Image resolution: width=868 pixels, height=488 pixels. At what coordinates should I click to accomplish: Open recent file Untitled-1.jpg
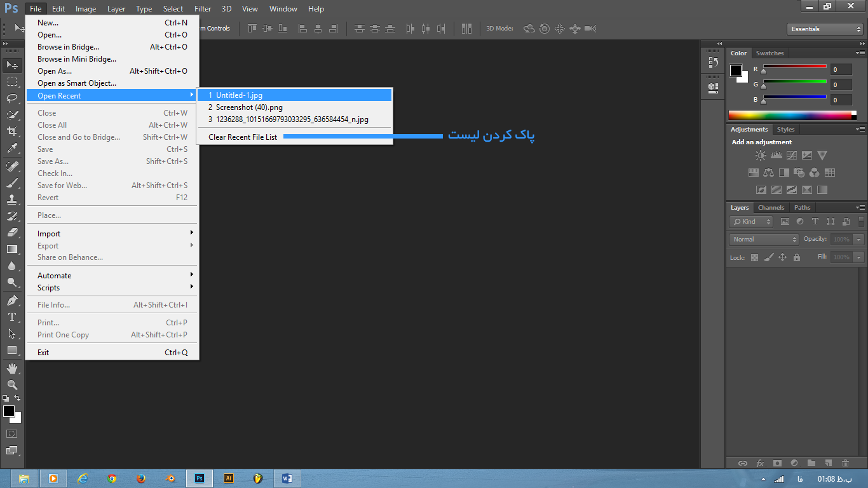click(295, 95)
